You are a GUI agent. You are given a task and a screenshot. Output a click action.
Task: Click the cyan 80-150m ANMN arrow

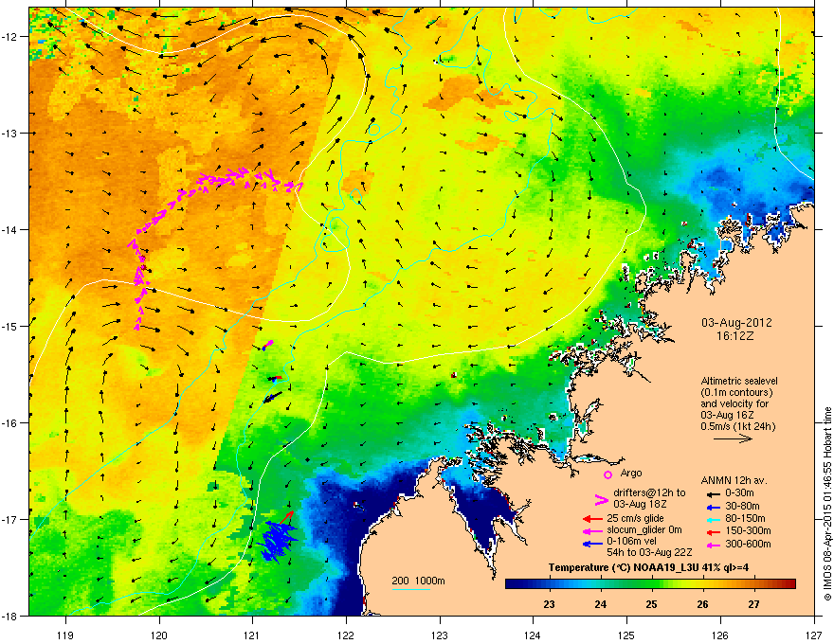point(713,519)
